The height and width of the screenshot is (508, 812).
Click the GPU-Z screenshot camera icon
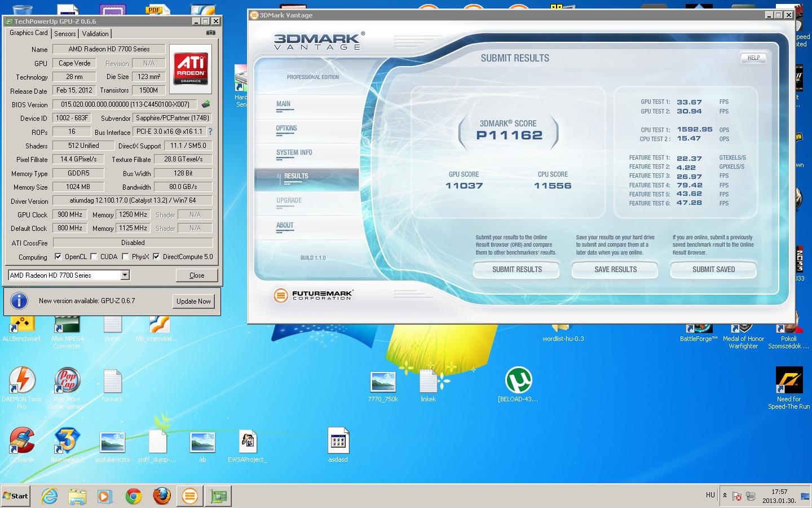(x=210, y=33)
